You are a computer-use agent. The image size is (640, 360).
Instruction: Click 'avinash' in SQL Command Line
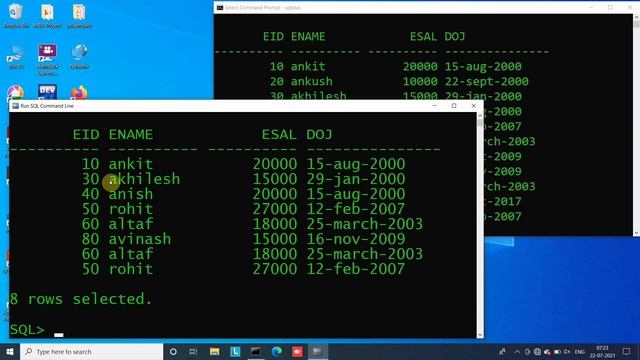(140, 239)
